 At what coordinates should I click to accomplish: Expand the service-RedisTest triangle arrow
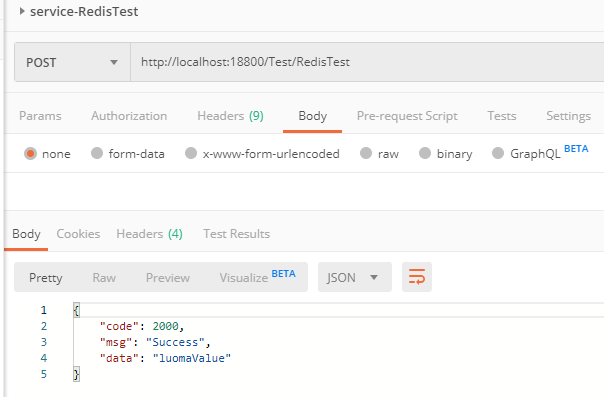tap(22, 11)
